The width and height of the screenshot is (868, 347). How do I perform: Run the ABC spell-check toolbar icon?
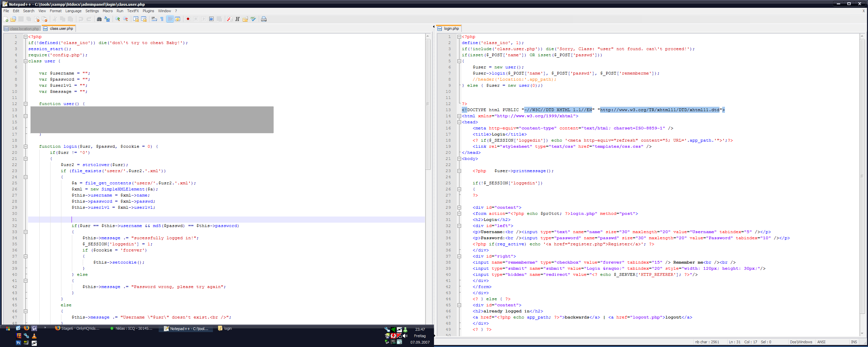pos(253,19)
